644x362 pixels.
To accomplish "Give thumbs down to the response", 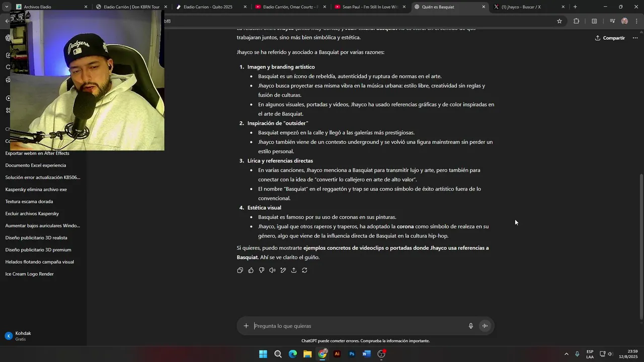I will [262, 270].
